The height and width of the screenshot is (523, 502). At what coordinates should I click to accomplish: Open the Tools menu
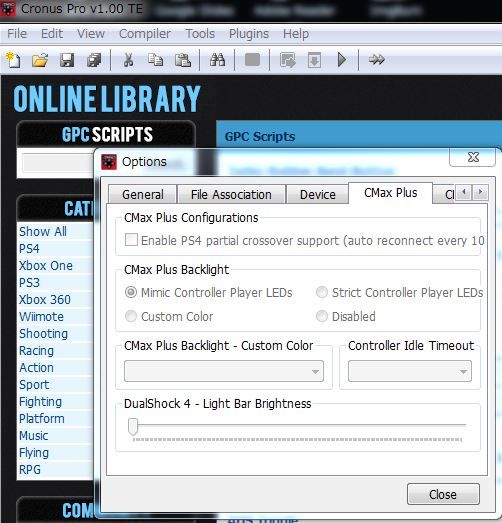(x=200, y=34)
